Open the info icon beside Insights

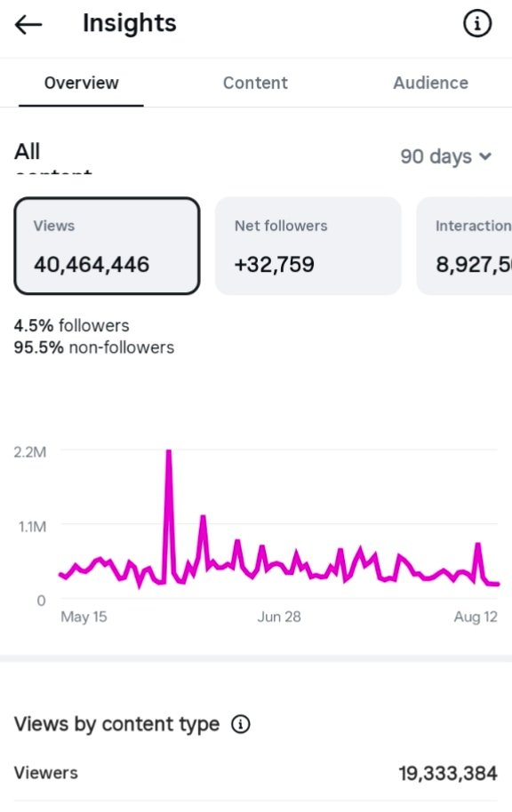coord(476,23)
